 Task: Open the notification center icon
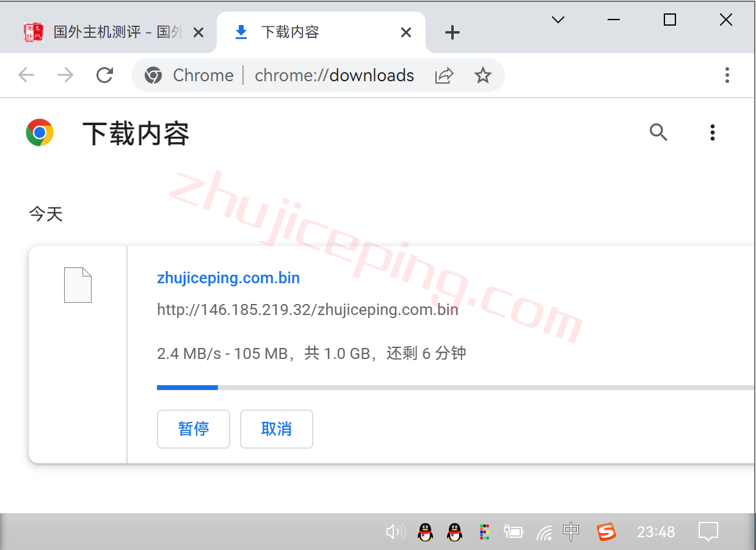708,532
